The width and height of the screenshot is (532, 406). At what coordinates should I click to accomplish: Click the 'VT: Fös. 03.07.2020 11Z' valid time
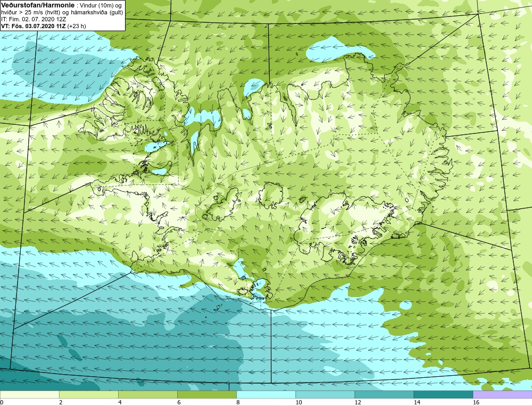point(34,26)
